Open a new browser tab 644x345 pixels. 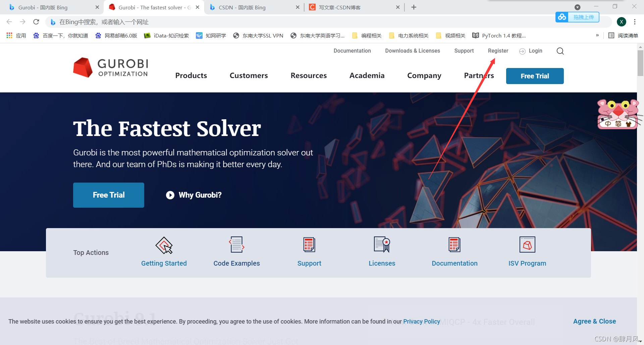(x=414, y=7)
